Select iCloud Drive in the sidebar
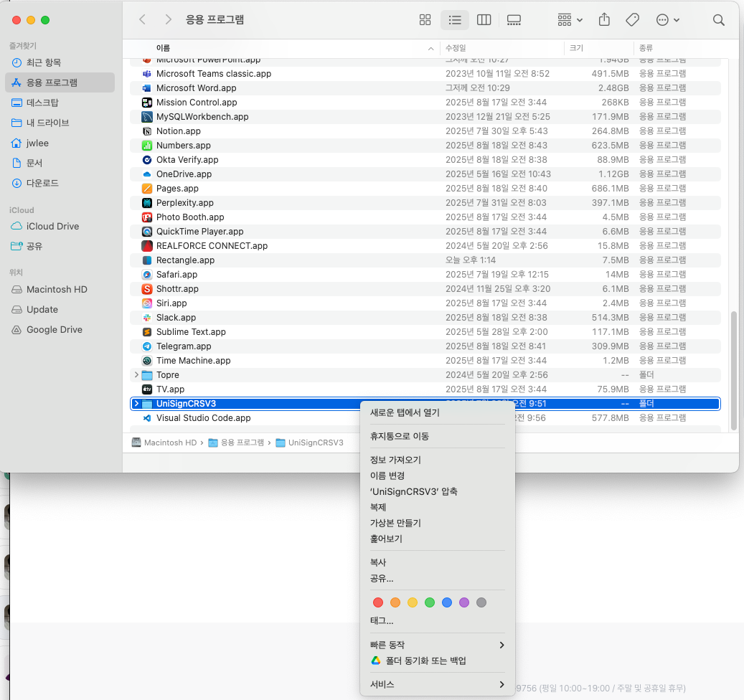Screen dimensions: 744x700 click(60, 226)
